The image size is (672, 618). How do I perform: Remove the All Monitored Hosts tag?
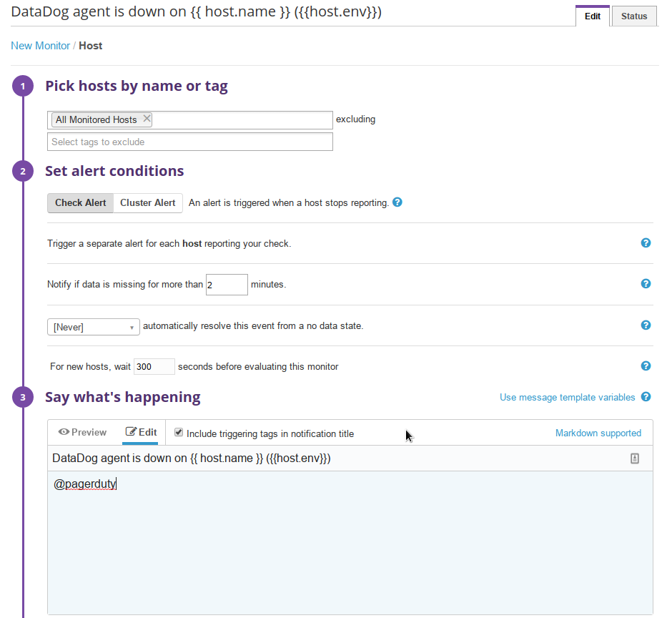(147, 119)
